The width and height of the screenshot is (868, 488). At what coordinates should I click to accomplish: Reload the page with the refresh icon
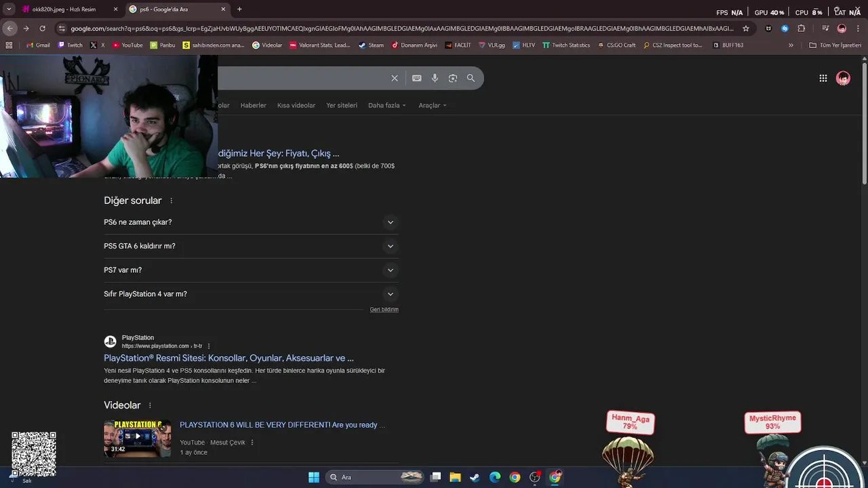(42, 28)
